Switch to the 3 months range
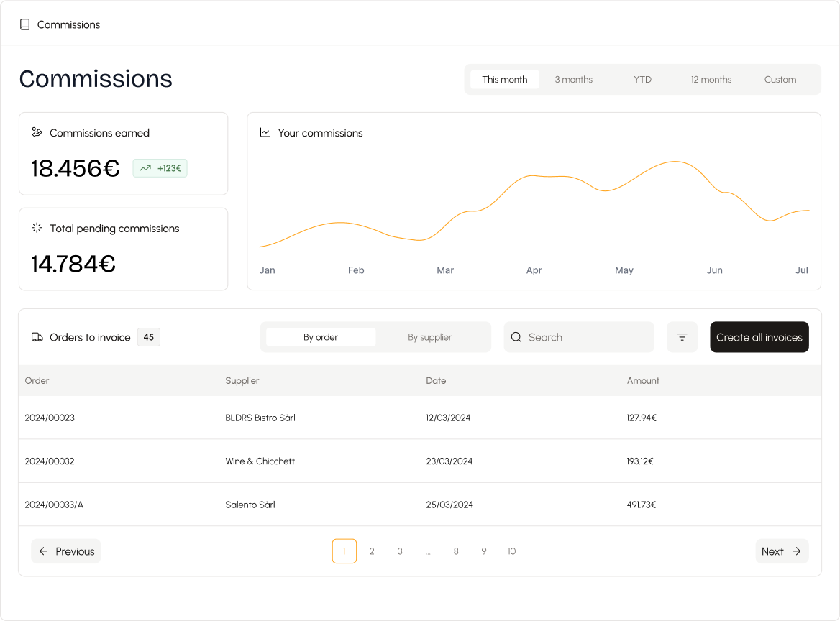840x621 pixels. point(573,80)
